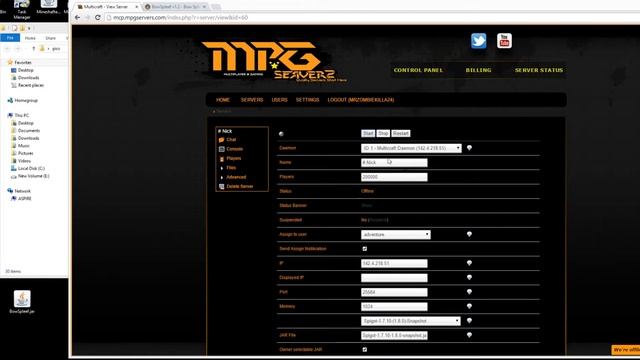Image resolution: width=640 pixels, height=360 pixels.
Task: Toggle Owner selectable JAR checkbox
Action: click(x=365, y=349)
